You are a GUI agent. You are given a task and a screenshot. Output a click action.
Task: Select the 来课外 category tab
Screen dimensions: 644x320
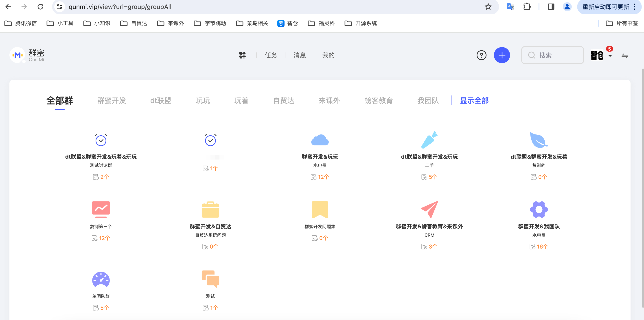coord(329,100)
